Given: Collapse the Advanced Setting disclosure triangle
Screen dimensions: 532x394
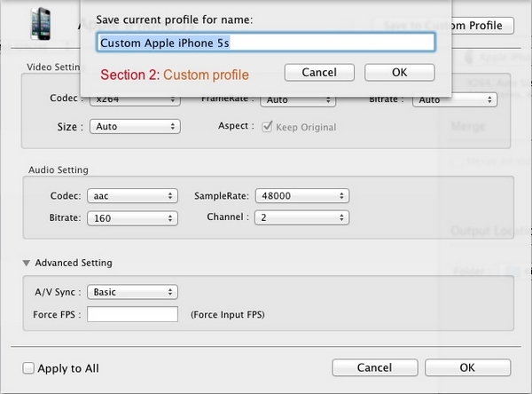Looking at the screenshot, I should click(26, 263).
